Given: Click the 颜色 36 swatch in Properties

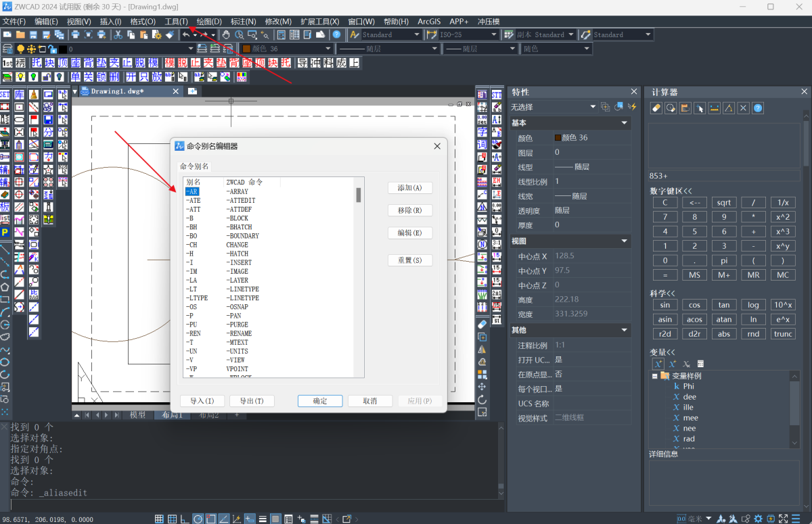Looking at the screenshot, I should coord(558,138).
